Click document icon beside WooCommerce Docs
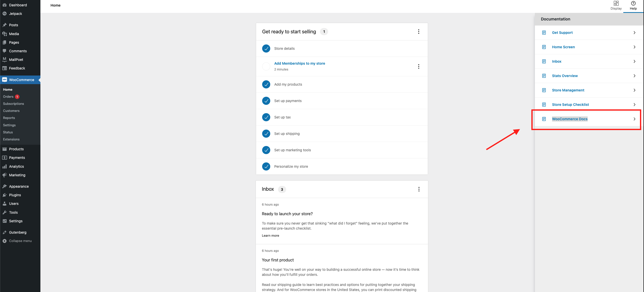The image size is (644, 292). point(544,119)
